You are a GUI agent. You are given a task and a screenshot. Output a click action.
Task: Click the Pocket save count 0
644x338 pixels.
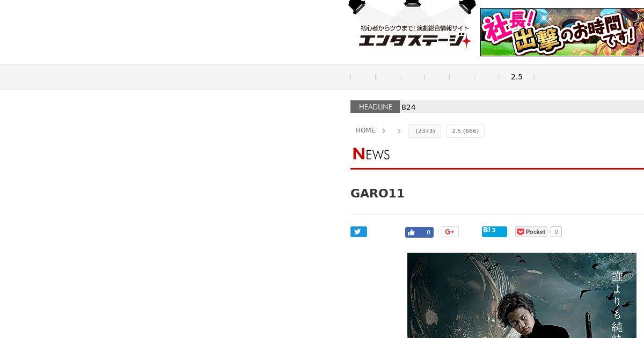(556, 232)
